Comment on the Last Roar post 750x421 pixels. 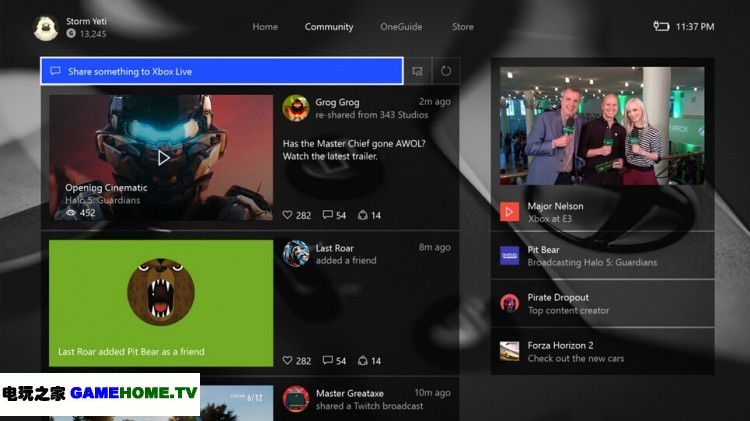(328, 360)
